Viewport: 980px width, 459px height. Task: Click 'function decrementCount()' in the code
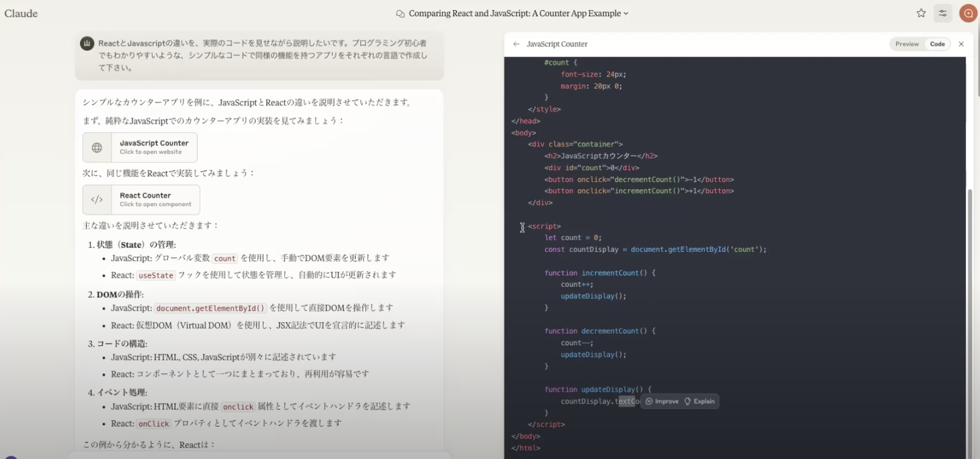[596, 331]
